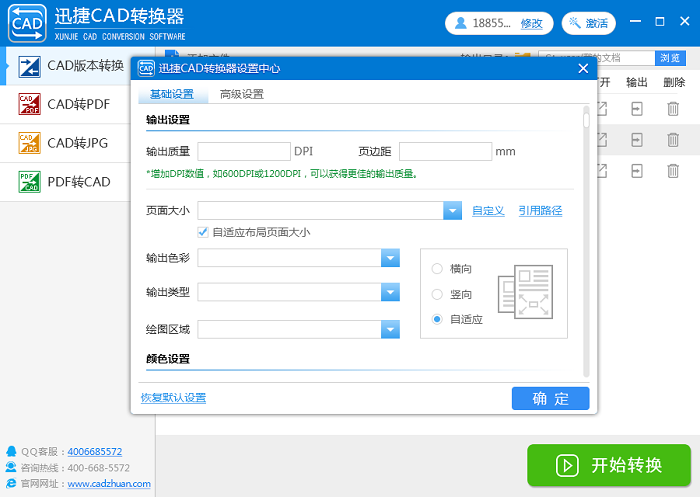This screenshot has height=497, width=700.
Task: Click the trash icon in the third file row
Action: click(x=673, y=171)
